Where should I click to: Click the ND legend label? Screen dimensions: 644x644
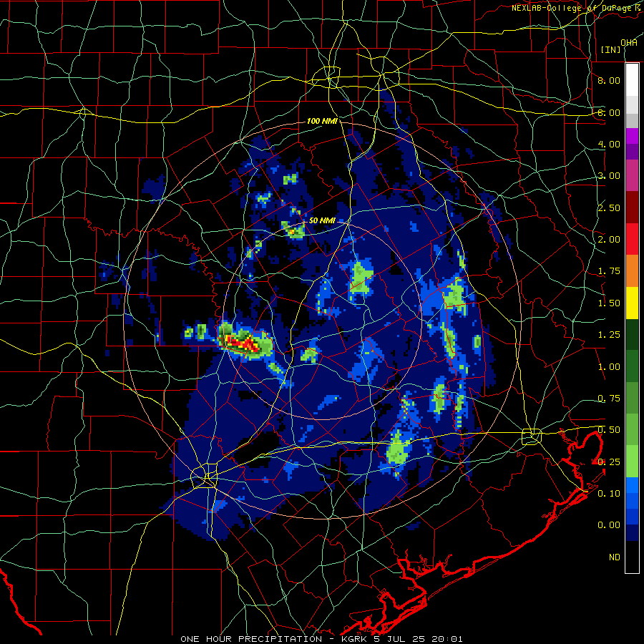tap(615, 557)
